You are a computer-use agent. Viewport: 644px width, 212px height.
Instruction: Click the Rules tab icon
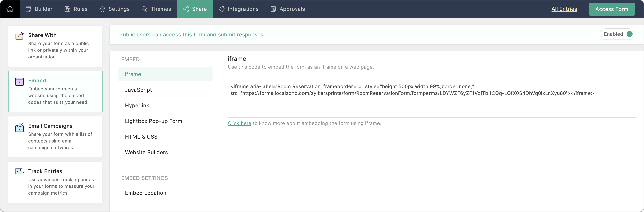click(67, 9)
